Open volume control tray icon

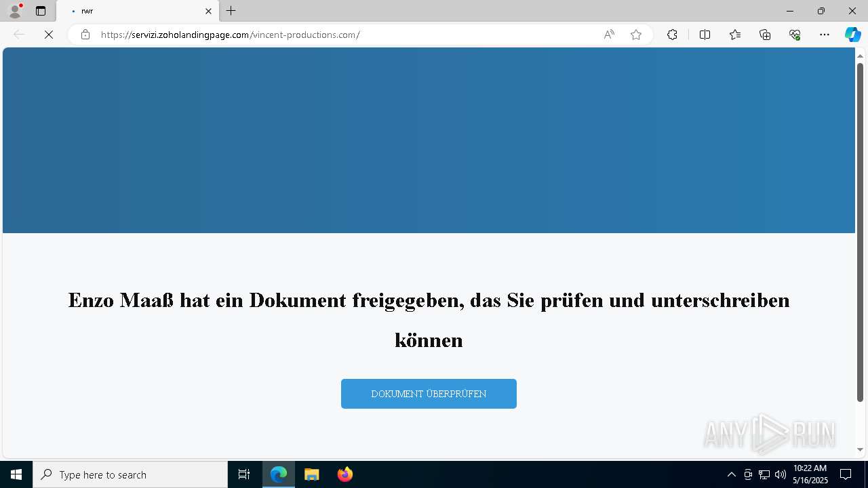(x=781, y=474)
